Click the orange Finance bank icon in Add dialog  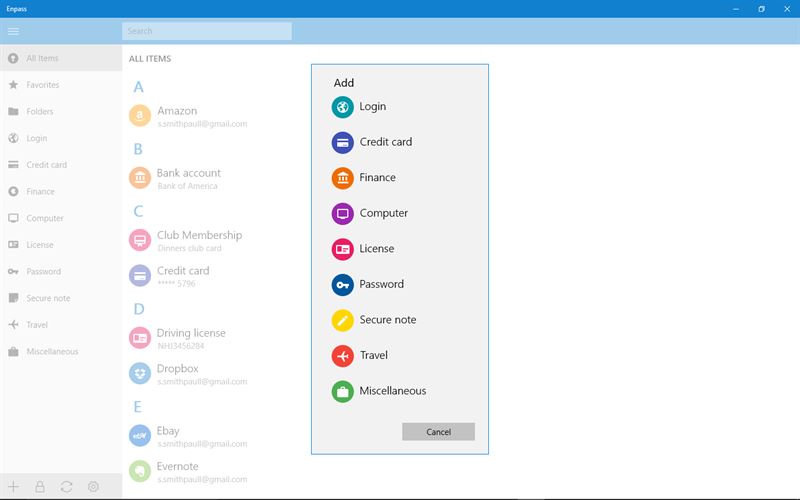click(342, 178)
